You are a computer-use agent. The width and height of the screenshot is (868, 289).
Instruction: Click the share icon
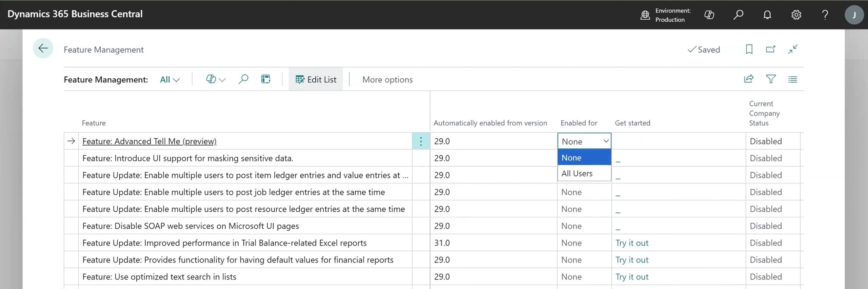pyautogui.click(x=749, y=79)
